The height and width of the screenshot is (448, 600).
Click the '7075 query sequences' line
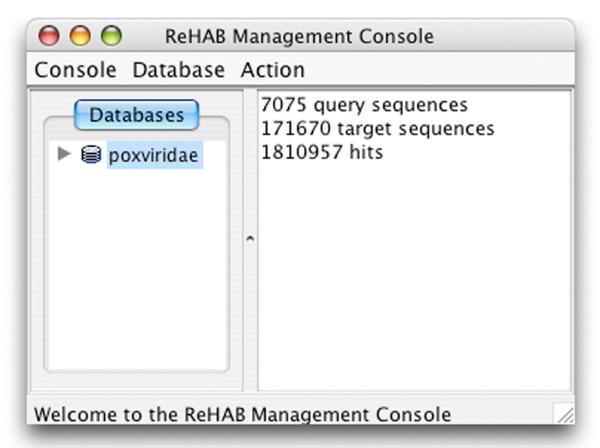363,105
